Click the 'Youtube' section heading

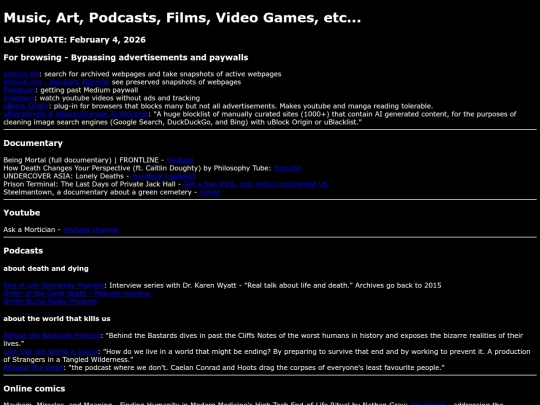pyautogui.click(x=22, y=213)
